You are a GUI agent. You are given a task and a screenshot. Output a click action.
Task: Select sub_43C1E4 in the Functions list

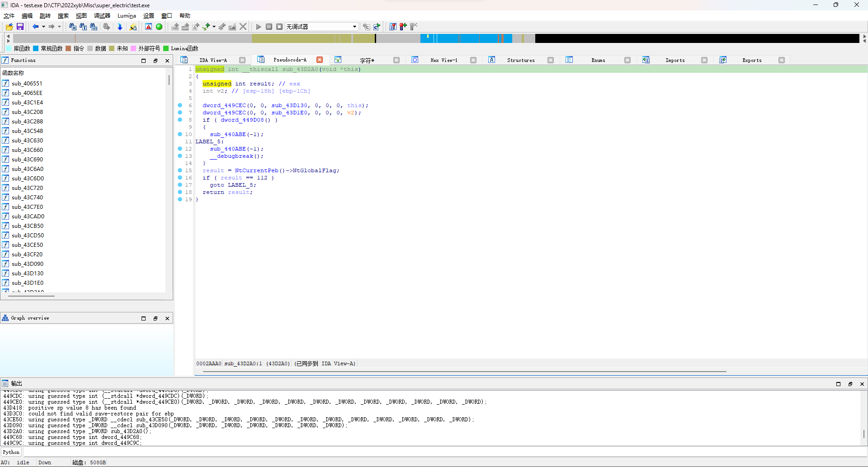coord(27,102)
